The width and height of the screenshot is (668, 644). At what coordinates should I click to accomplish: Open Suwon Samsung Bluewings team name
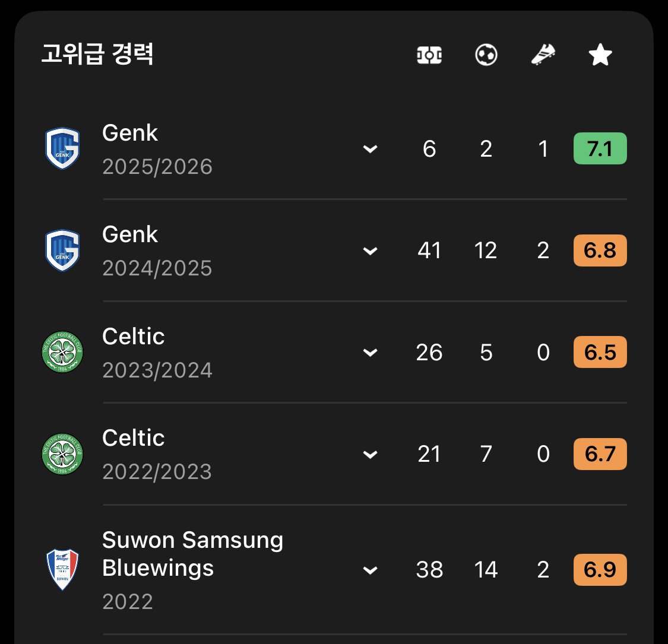(x=192, y=554)
